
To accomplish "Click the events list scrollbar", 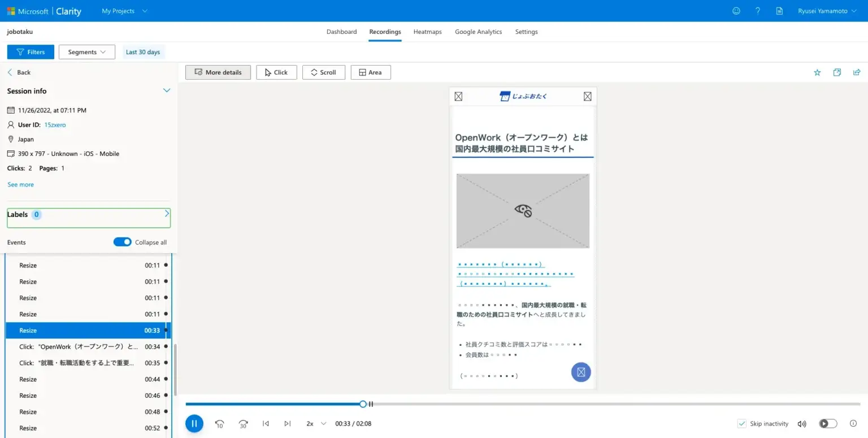I will (175, 370).
